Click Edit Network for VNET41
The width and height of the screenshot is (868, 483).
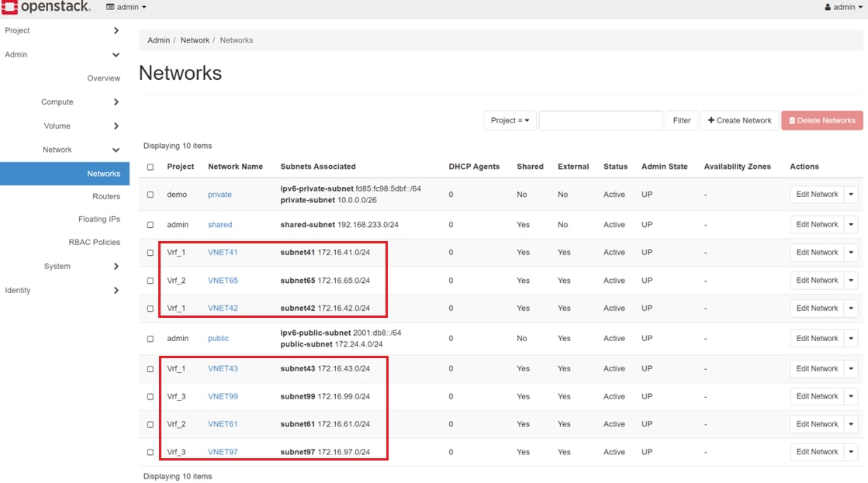[x=817, y=252]
